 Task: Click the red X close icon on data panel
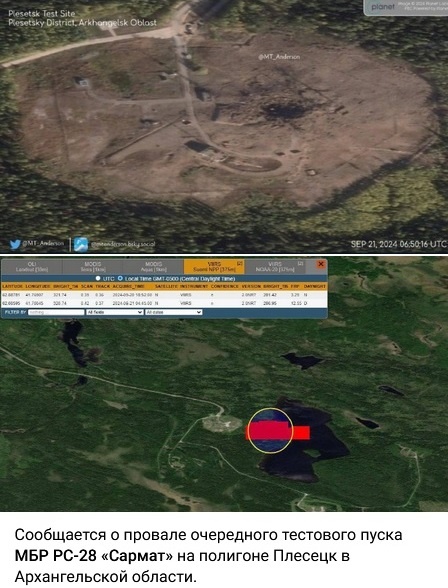click(x=321, y=264)
